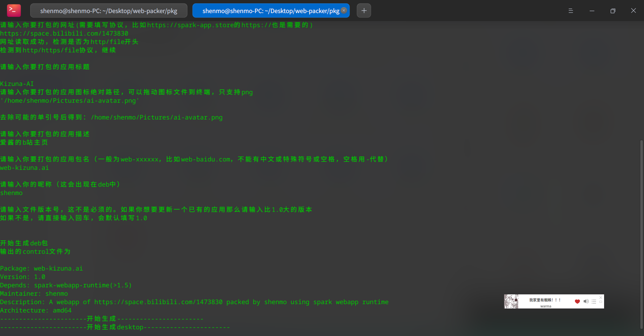This screenshot has width=644, height=336.
Task: Click the URL https://space.bilibili.com/1473830 input line
Action: coord(64,33)
